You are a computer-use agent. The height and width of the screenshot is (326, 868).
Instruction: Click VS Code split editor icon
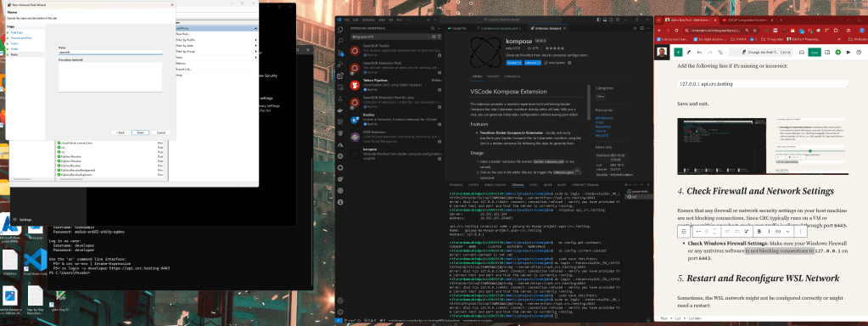click(642, 28)
